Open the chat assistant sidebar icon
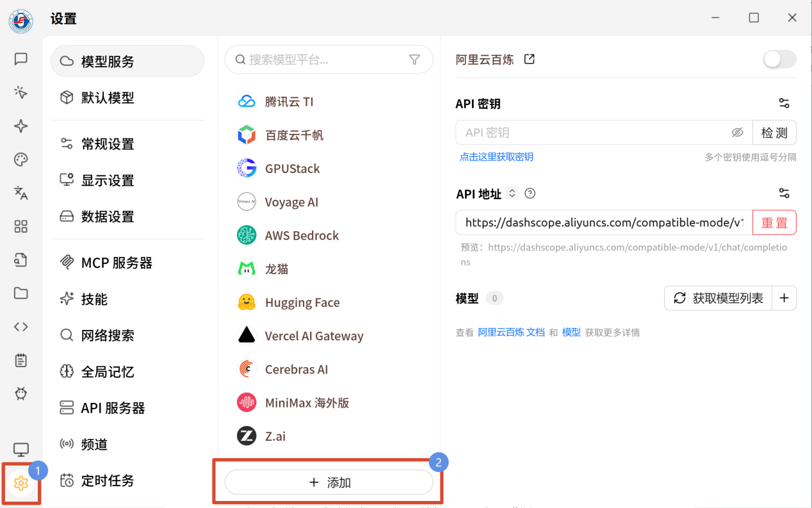Screen dimensions: 812x508 21,59
